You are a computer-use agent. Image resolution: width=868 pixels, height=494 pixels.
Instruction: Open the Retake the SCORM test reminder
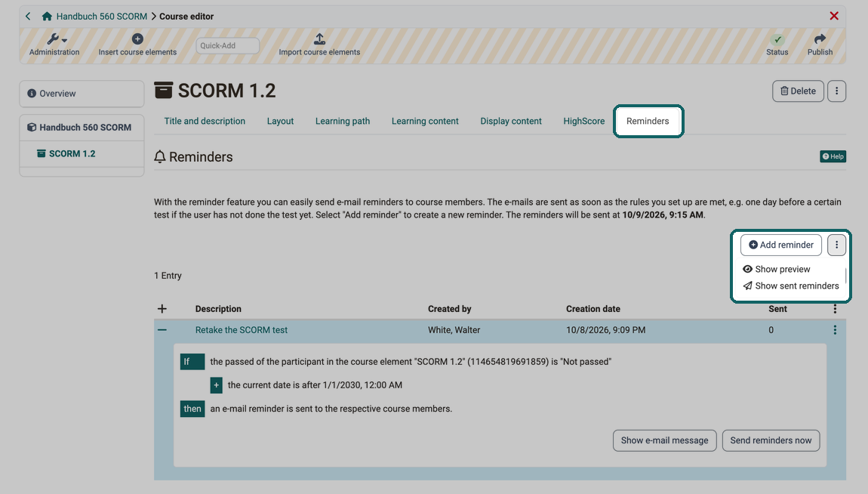242,330
